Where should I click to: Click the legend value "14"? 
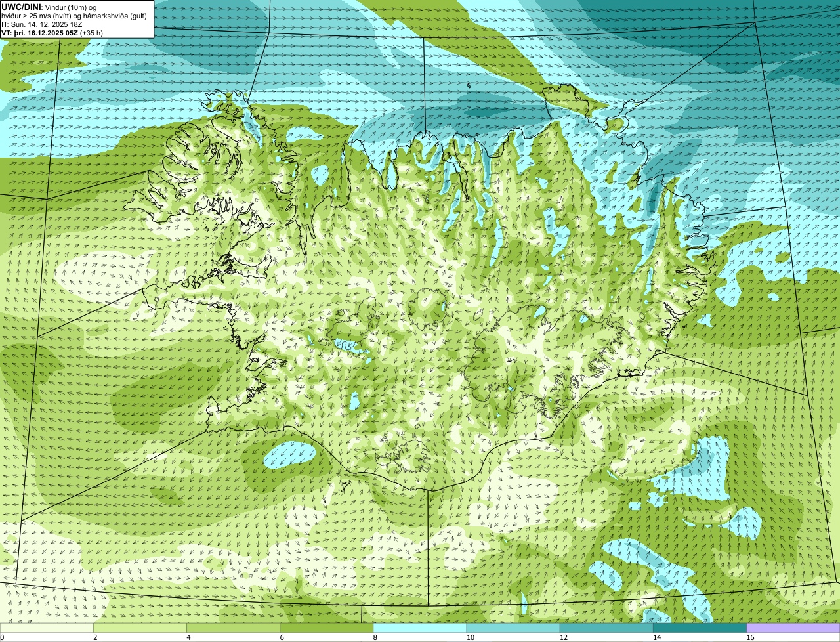click(657, 637)
